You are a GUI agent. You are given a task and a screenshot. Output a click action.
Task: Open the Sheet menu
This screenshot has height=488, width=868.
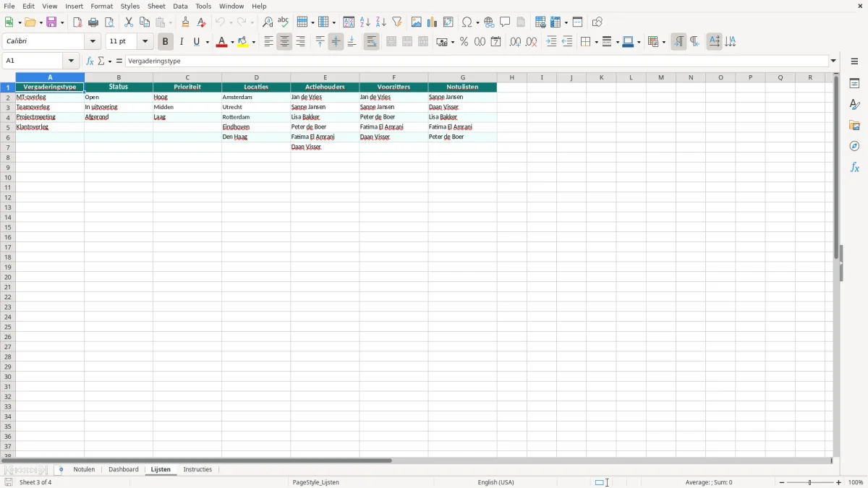(156, 6)
